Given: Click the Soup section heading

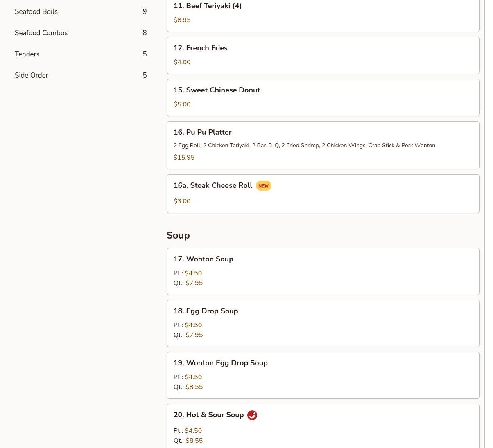Looking at the screenshot, I should 178,235.
